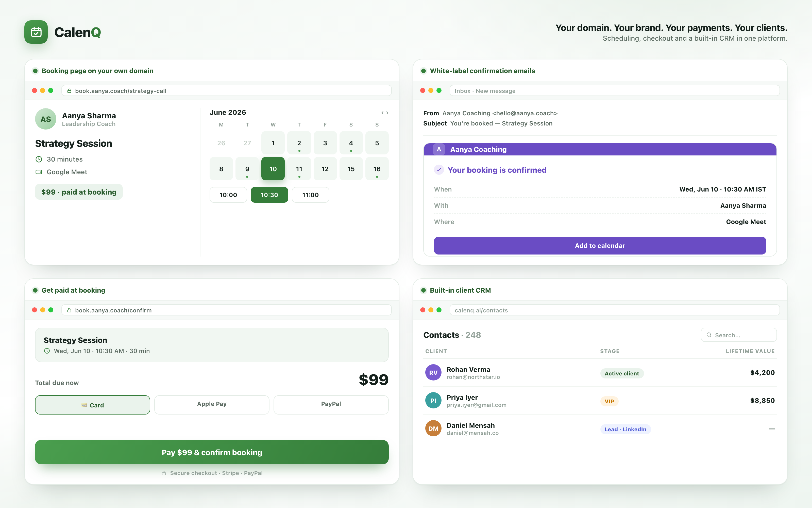The width and height of the screenshot is (812, 508).
Task: Click the checkmark icon beside Your booking is confirmed
Action: pos(439,170)
